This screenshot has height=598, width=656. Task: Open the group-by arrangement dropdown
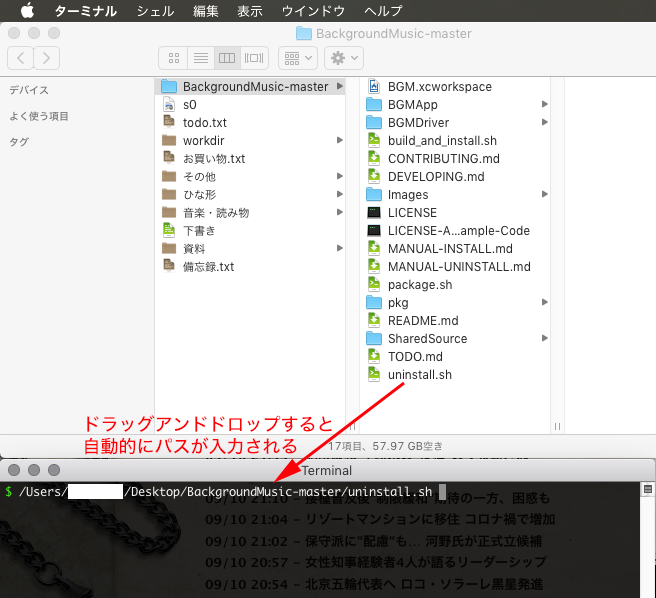pyautogui.click(x=298, y=58)
